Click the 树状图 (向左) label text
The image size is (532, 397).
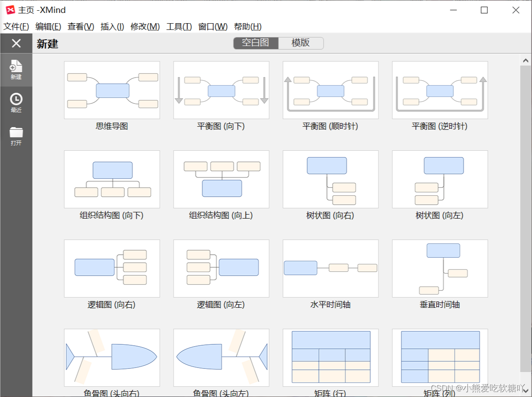coord(439,215)
